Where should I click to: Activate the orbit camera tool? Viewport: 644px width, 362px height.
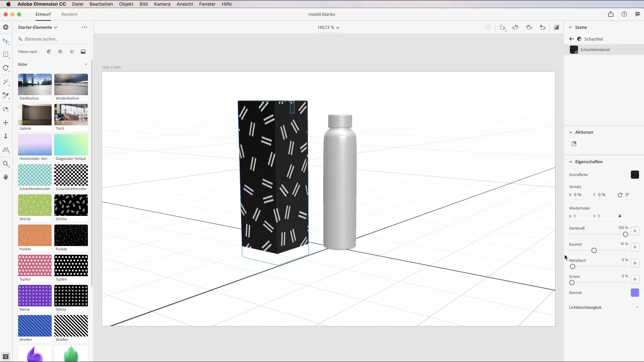click(6, 109)
